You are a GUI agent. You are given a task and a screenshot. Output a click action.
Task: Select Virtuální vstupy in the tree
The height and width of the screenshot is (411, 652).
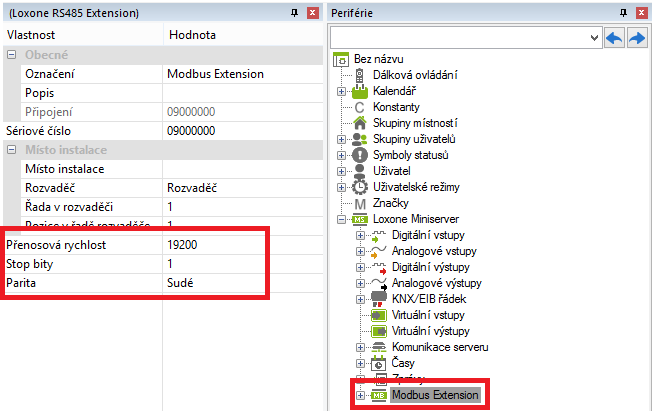point(428,315)
